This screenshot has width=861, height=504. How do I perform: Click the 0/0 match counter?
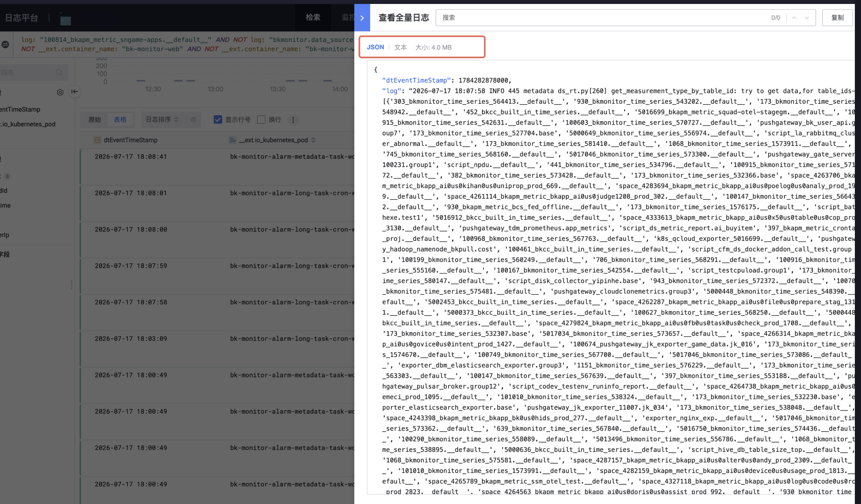tap(776, 18)
